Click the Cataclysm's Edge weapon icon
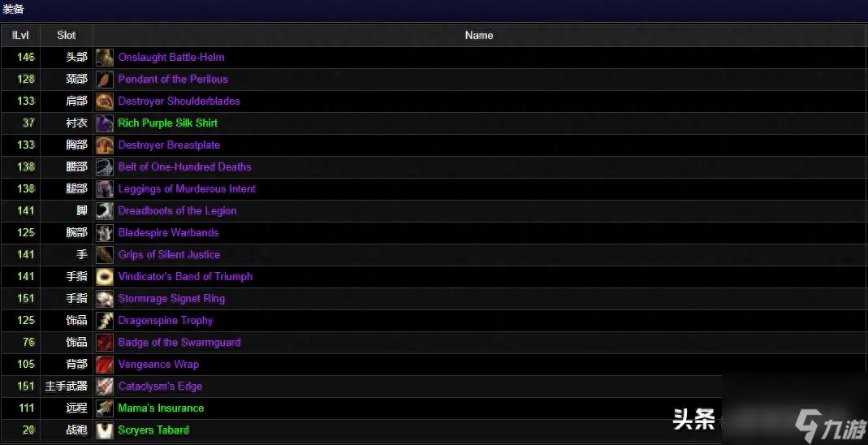The height and width of the screenshot is (445, 868). coord(104,387)
